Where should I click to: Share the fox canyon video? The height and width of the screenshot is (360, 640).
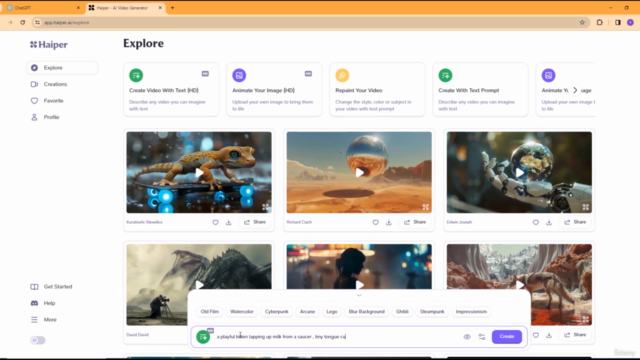tap(576, 335)
